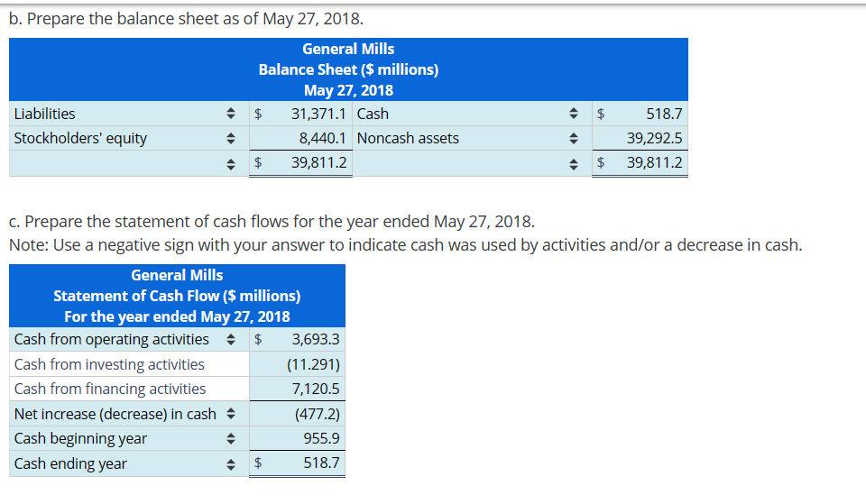Click the net decrease value (477.2)
Image resolution: width=866 pixels, height=504 pixels.
[297, 414]
